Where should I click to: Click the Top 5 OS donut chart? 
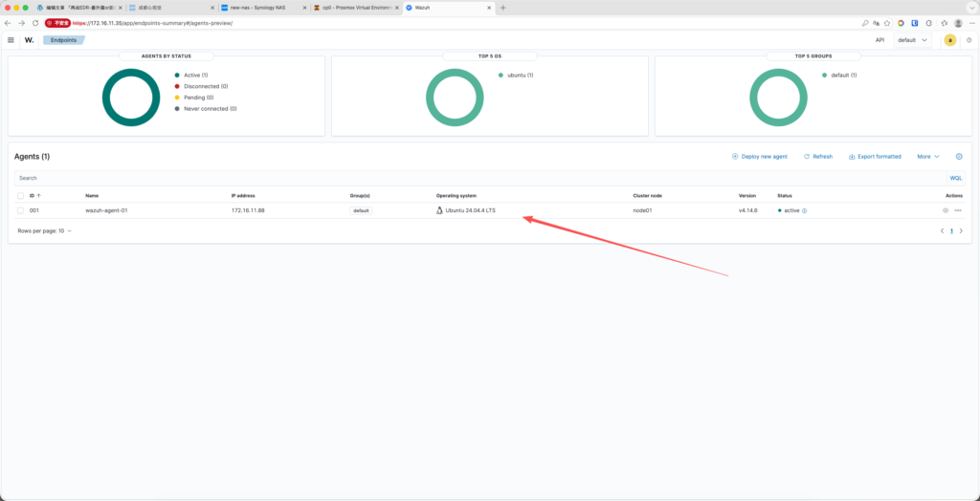tap(455, 98)
